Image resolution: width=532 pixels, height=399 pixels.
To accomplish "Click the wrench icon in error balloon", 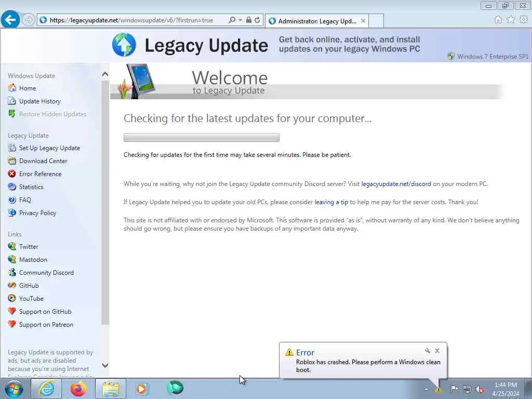I will (x=428, y=351).
